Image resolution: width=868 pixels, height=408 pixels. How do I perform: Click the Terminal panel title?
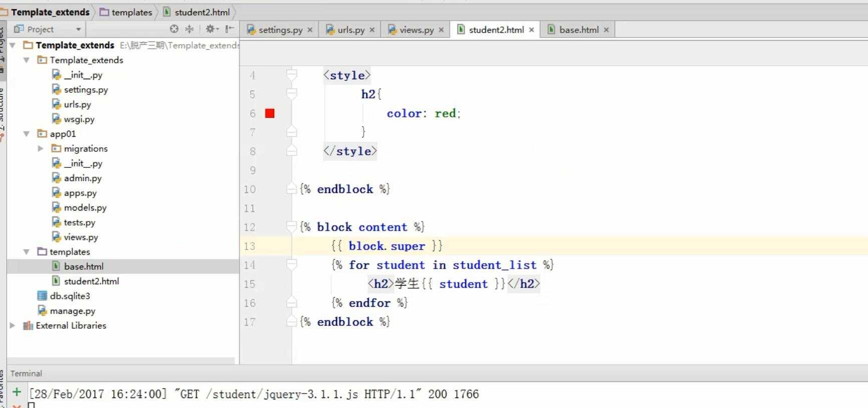(26, 373)
